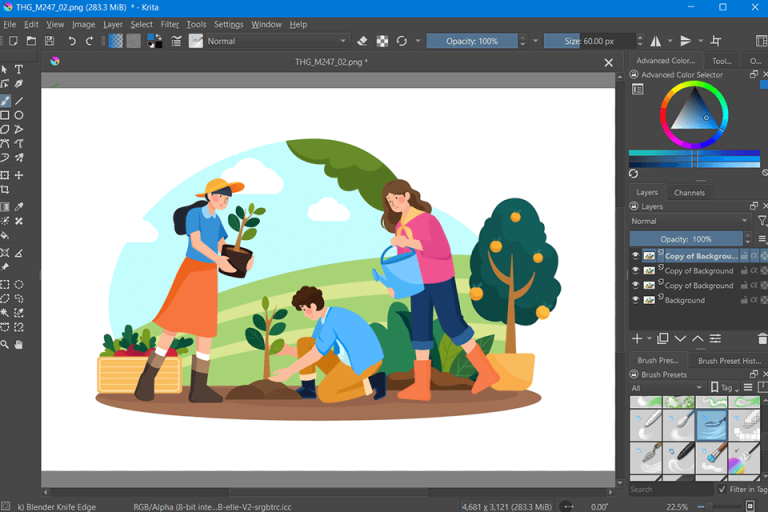768x512 pixels.
Task: Select the Rectangular Selection tool
Action: click(x=5, y=284)
